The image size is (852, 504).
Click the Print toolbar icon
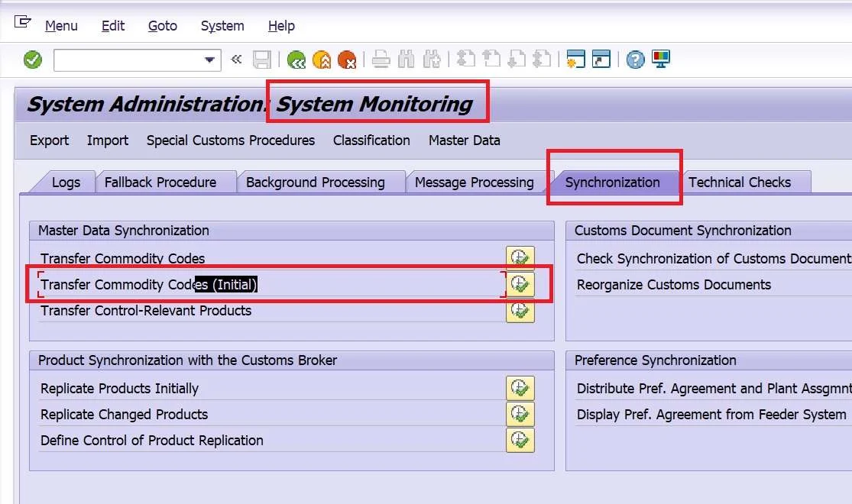(x=381, y=60)
